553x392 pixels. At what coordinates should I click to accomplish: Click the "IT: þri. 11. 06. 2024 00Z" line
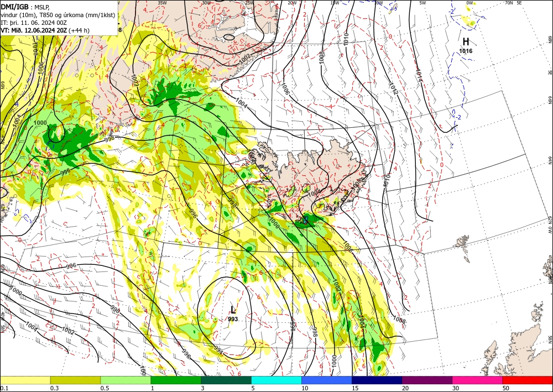click(34, 23)
